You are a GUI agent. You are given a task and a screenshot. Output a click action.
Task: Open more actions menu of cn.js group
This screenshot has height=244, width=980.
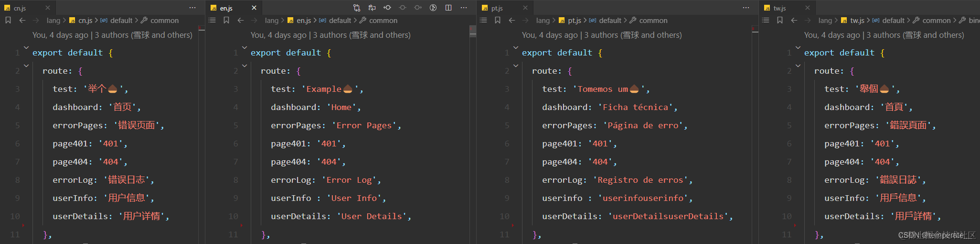coord(192,8)
